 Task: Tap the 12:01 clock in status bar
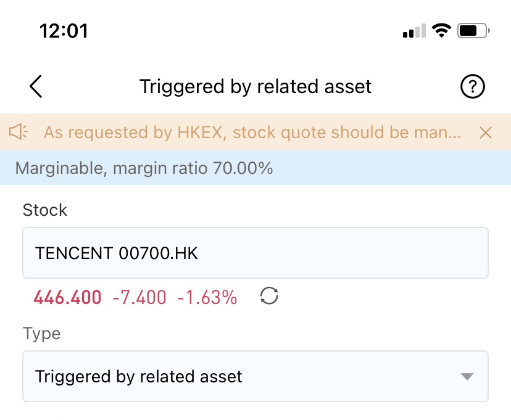pyautogui.click(x=64, y=31)
